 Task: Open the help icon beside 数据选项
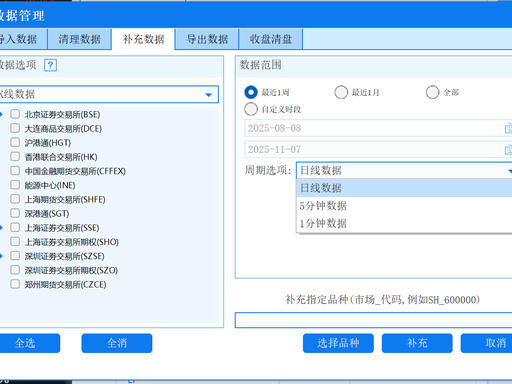coord(50,65)
